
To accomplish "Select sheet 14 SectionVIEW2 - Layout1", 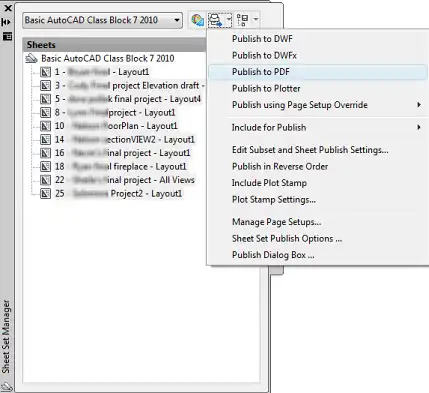I will pos(125,140).
